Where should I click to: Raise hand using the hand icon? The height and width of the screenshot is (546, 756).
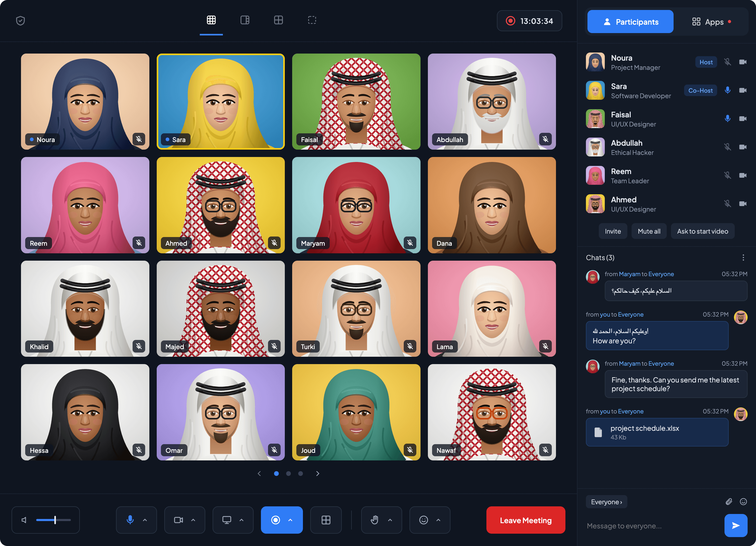pyautogui.click(x=375, y=520)
